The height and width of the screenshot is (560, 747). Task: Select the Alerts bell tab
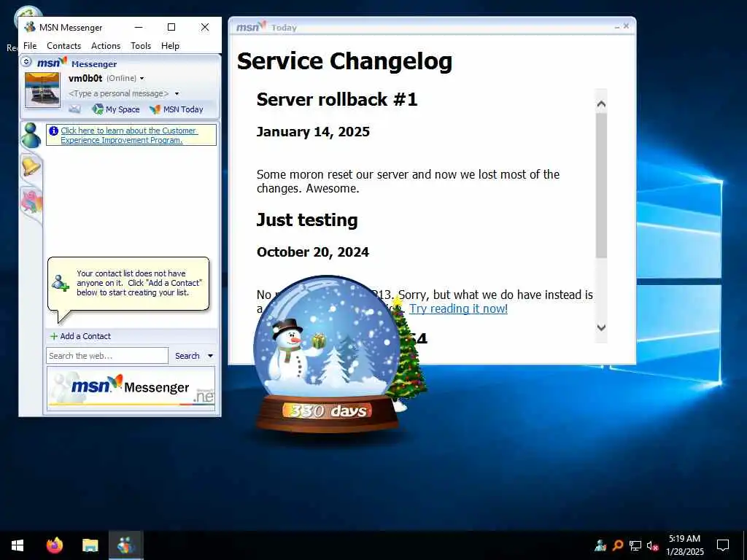31,166
